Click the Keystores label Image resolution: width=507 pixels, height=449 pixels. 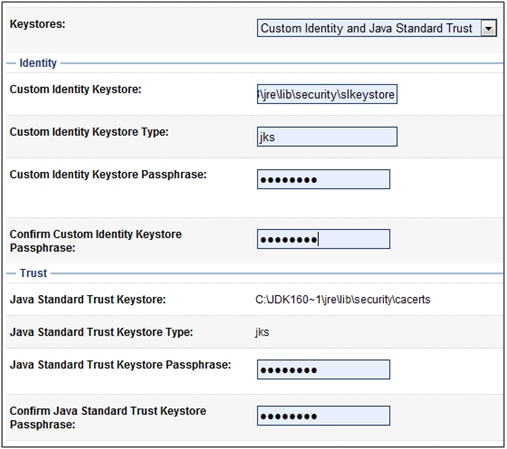point(38,24)
